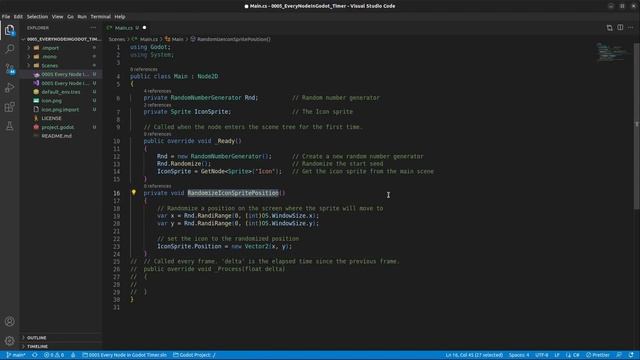The height and width of the screenshot is (360, 640).
Task: Click the Prettier status bar item
Action: click(598, 355)
